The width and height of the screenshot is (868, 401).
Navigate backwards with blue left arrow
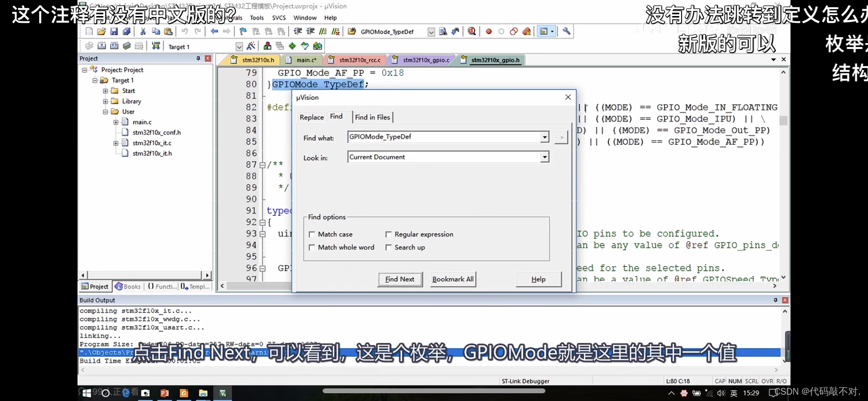pyautogui.click(x=214, y=31)
